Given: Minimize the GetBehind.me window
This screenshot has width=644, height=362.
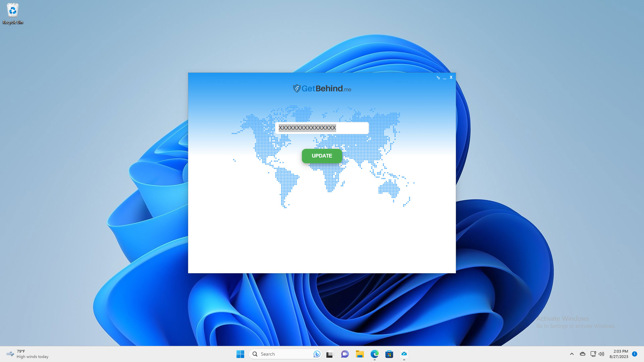Looking at the screenshot, I should 444,77.
